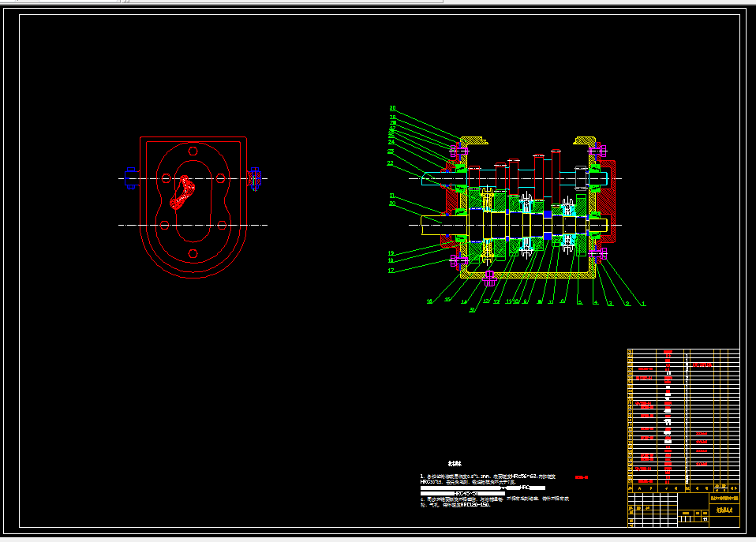The image size is (756, 542).
Task: Select the note line containing HRC56~62
Action: [488, 477]
